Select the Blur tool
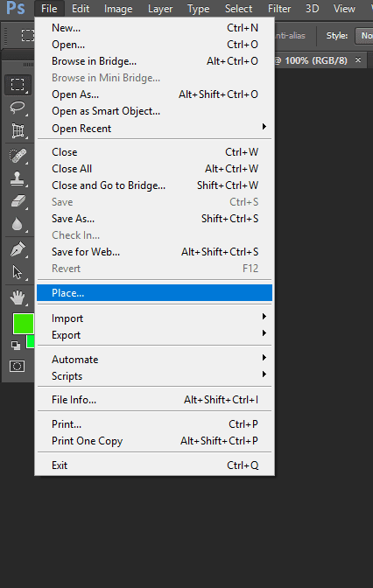Screen dimensions: 373x588 pyautogui.click(x=18, y=225)
